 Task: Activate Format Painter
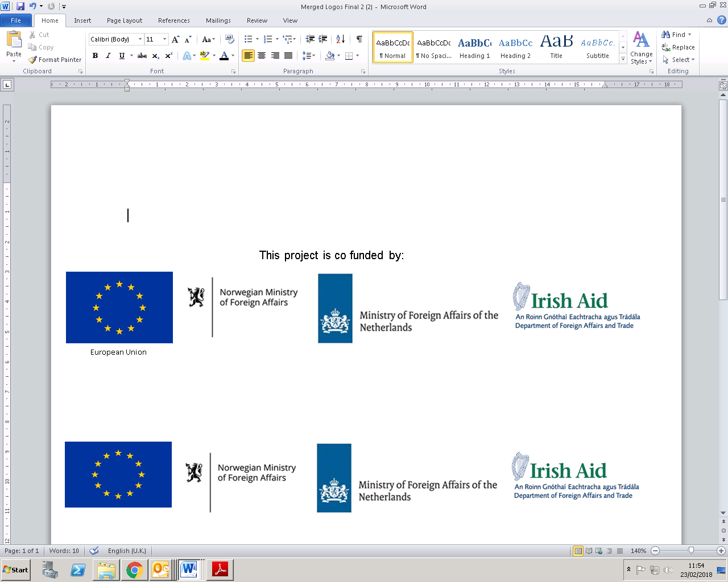(x=55, y=60)
